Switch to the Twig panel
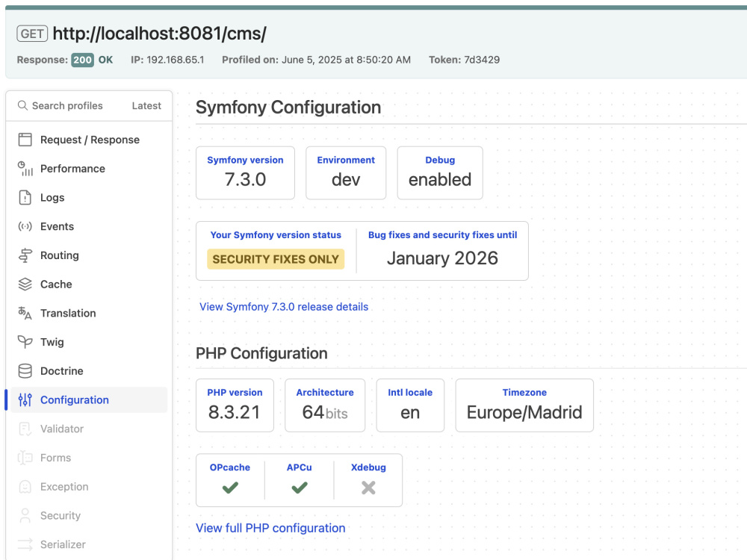Screen dimensions: 747x560 [89, 342]
